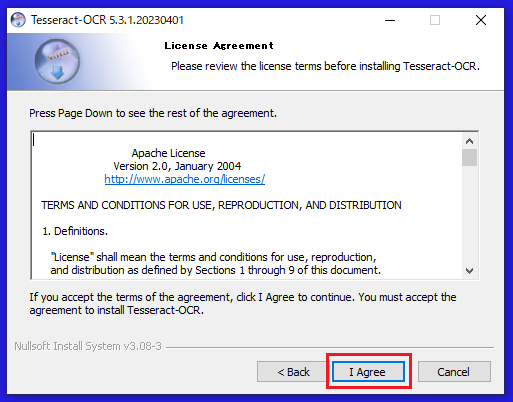Click the TERMS AND CONDITIONS line
The height and width of the screenshot is (402, 513).
pyautogui.click(x=221, y=205)
